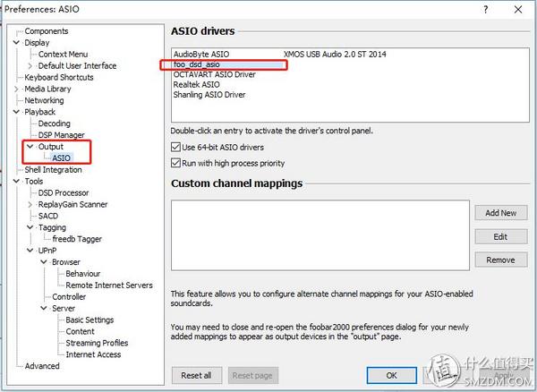537x392 pixels.
Task: Collapse the Display tree node
Action: tap(18, 43)
